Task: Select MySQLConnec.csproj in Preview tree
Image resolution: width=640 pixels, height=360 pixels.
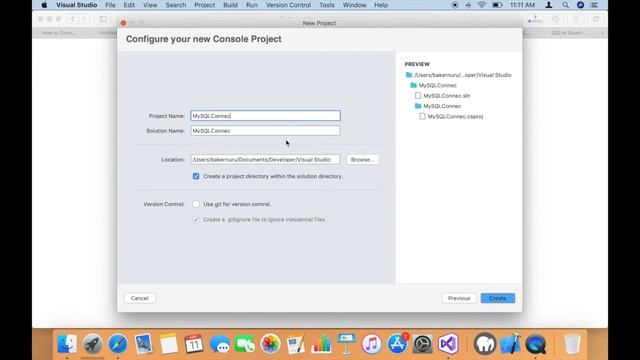Action: click(455, 116)
